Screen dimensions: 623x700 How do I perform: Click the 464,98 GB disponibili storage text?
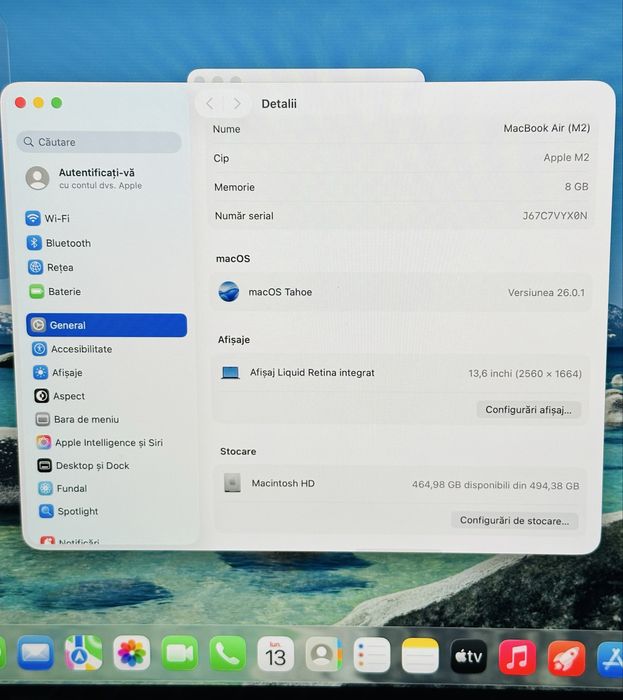495,485
